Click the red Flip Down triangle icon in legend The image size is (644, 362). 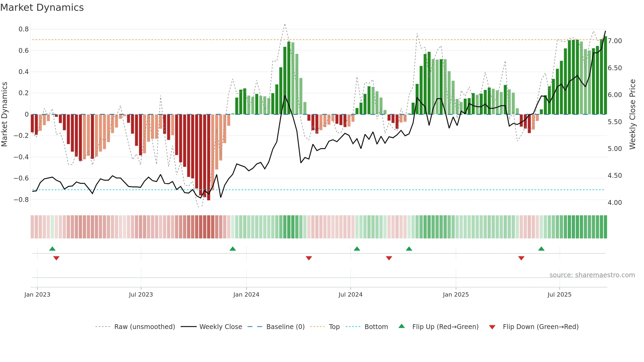pyautogui.click(x=492, y=327)
